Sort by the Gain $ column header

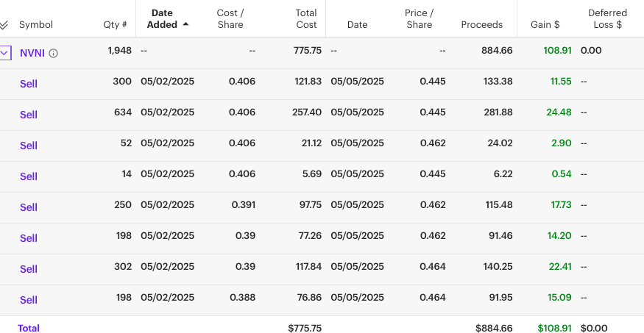[x=545, y=25]
